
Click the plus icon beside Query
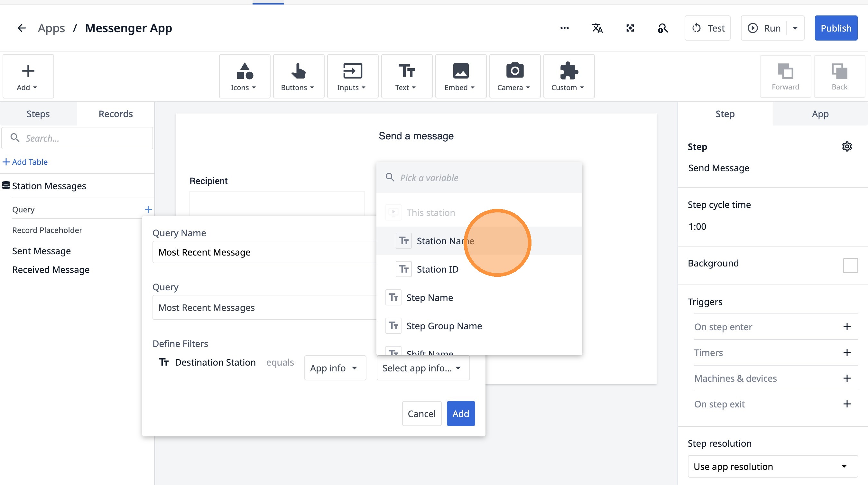[148, 210]
